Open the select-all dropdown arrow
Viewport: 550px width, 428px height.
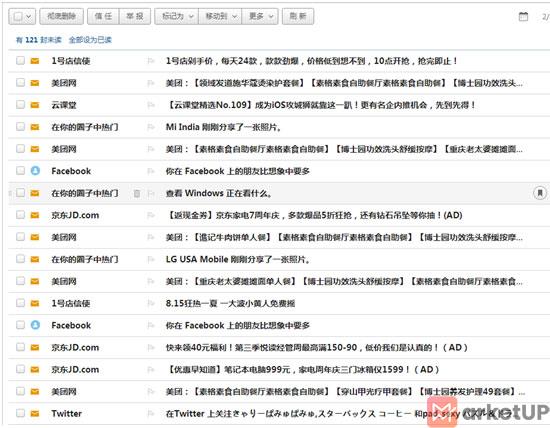tap(29, 16)
